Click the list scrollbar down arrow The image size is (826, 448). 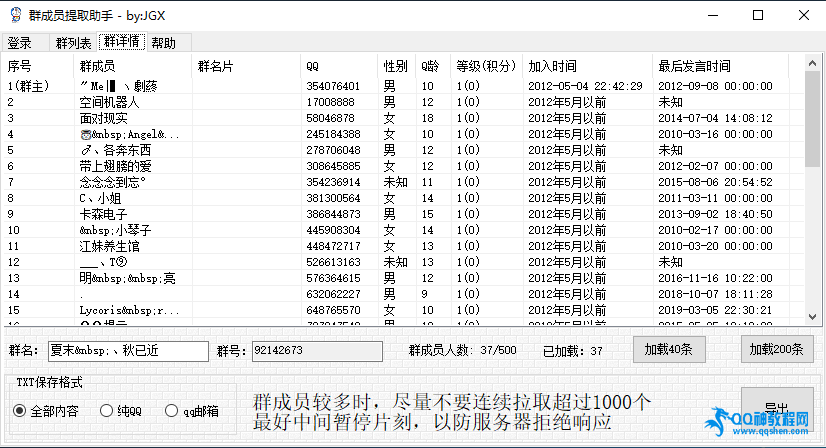(812, 317)
